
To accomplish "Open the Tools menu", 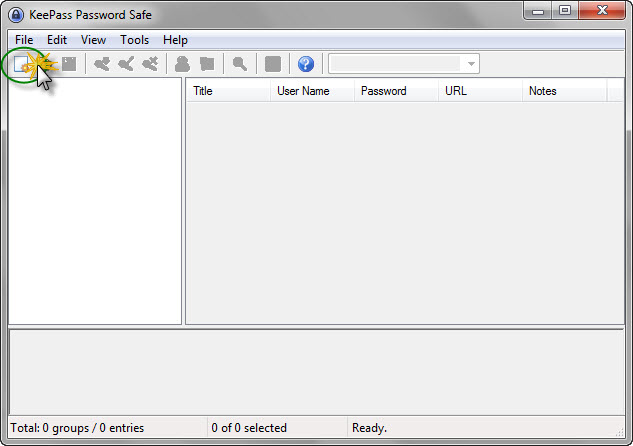I will pyautogui.click(x=134, y=40).
